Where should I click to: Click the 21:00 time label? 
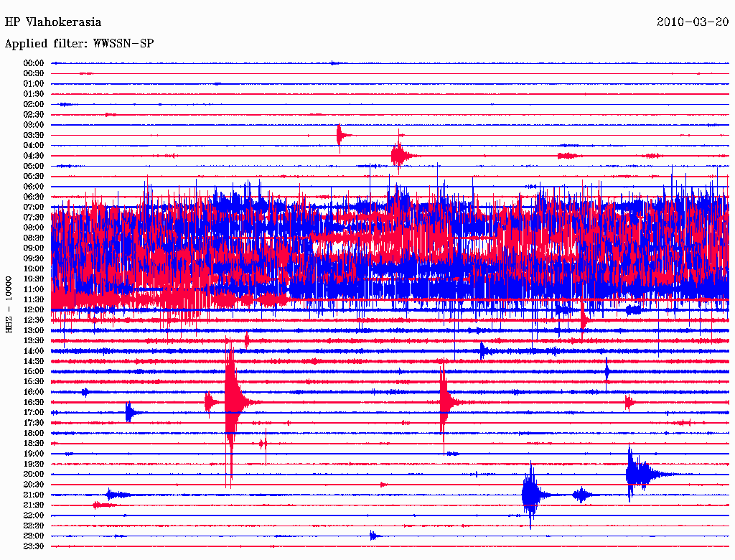coord(34,495)
